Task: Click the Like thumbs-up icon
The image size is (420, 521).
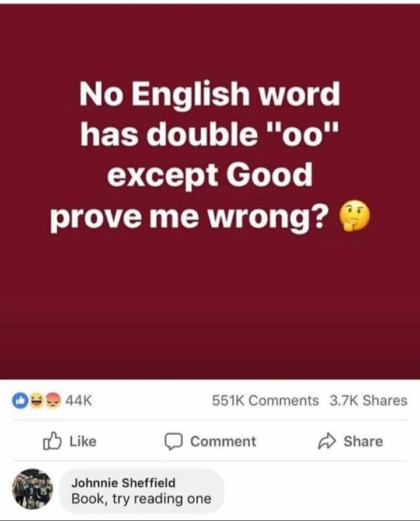Action: click(52, 441)
